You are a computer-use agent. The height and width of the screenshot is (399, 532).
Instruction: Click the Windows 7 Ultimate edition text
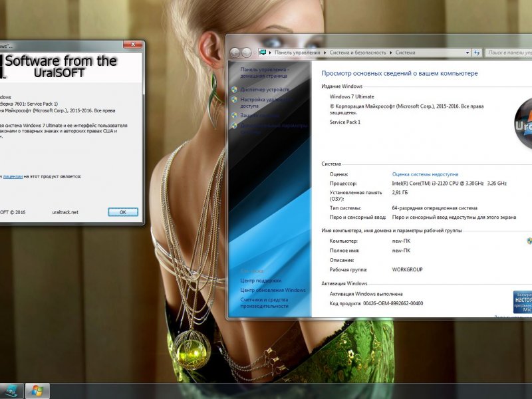(x=352, y=96)
